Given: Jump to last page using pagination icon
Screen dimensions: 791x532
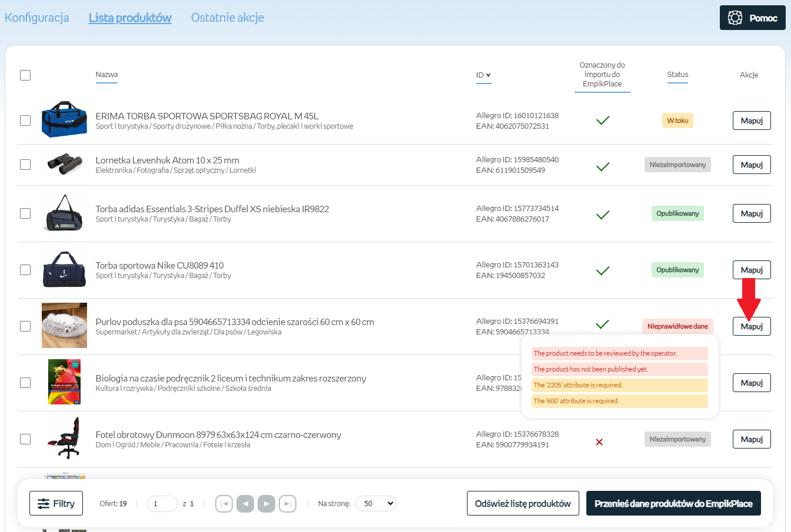Looking at the screenshot, I should (x=288, y=504).
